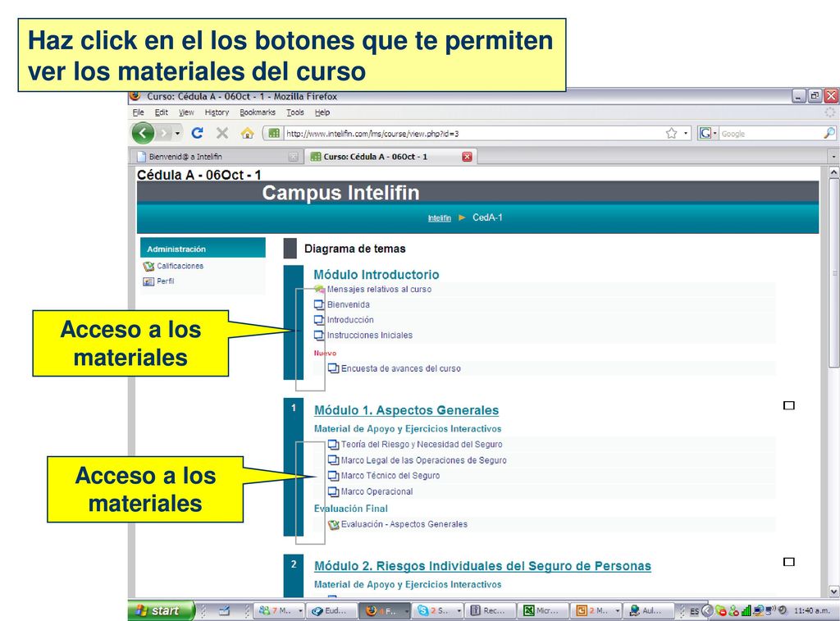Image resolution: width=840 pixels, height=621 pixels.
Task: Click the icon beside Marco Técnico del Seguro
Action: (x=333, y=476)
